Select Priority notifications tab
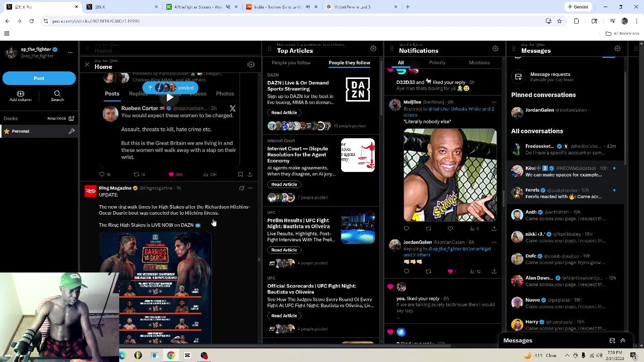The image size is (644, 362). pyautogui.click(x=437, y=63)
